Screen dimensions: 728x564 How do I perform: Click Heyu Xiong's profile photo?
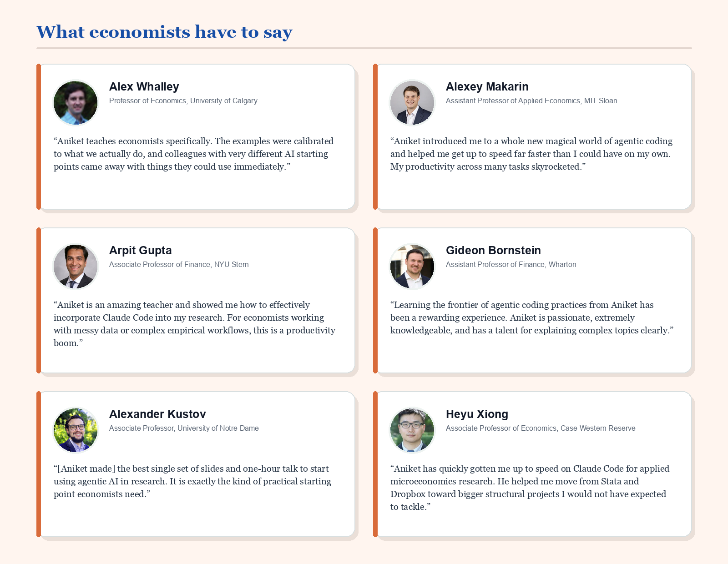tap(412, 430)
